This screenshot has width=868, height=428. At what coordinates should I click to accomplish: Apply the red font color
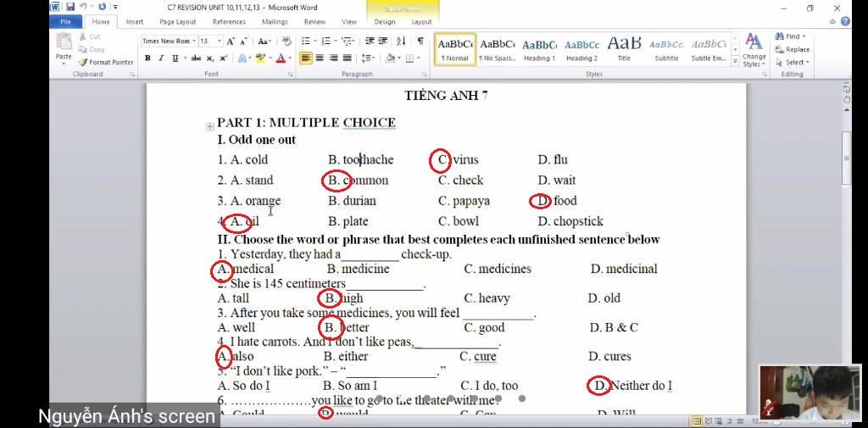[281, 58]
